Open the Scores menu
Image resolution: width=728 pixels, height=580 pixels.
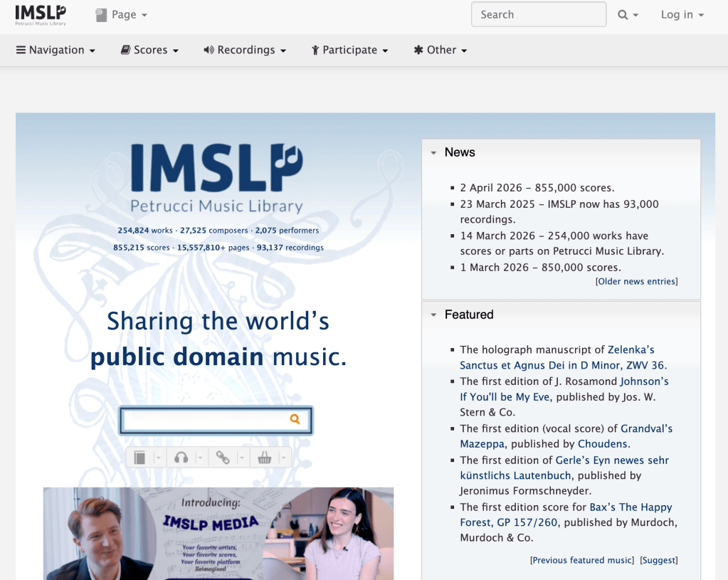coord(149,50)
